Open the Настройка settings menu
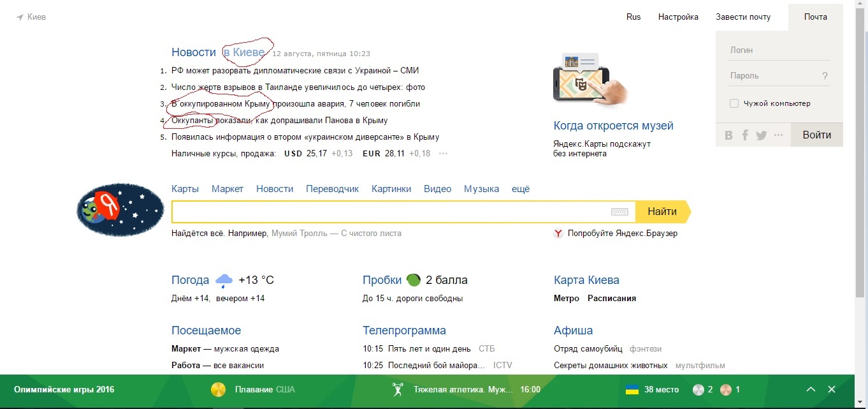The image size is (868, 409). (x=678, y=17)
